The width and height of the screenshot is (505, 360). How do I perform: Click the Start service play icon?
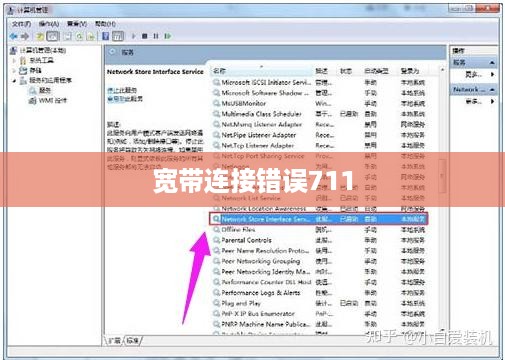click(x=133, y=36)
